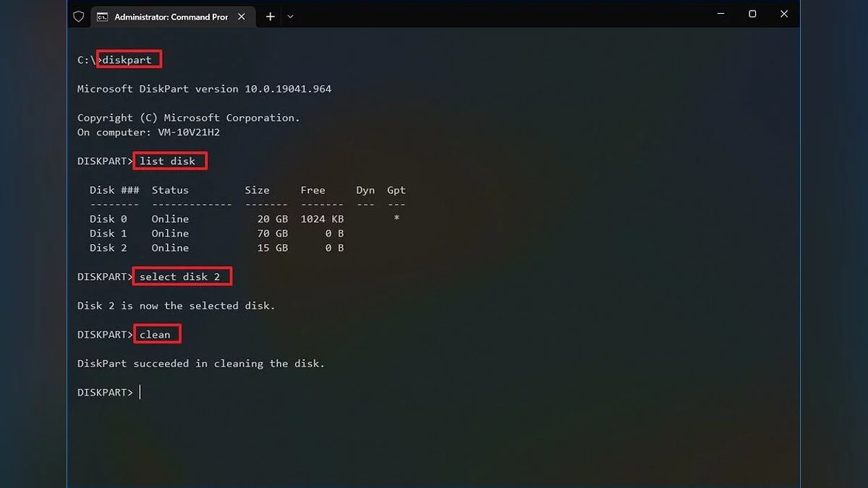This screenshot has height=488, width=868.
Task: Click the highlighted clean command
Action: pyautogui.click(x=156, y=335)
